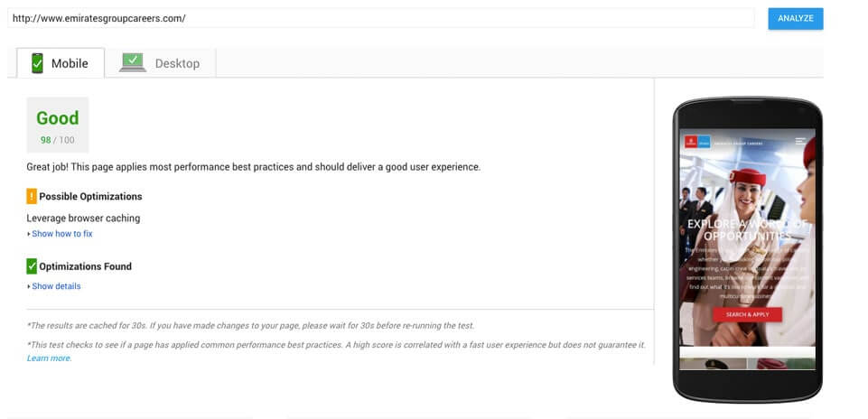868x419 pixels.
Task: Select the Leverage browser caching item
Action: pos(83,218)
